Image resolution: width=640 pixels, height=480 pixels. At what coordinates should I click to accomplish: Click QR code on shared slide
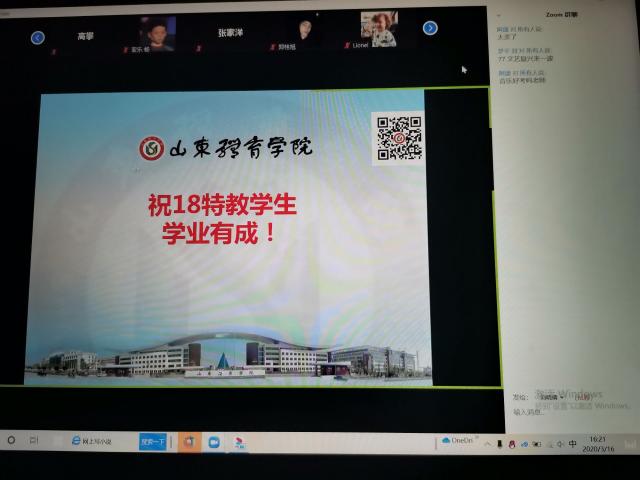click(x=399, y=138)
